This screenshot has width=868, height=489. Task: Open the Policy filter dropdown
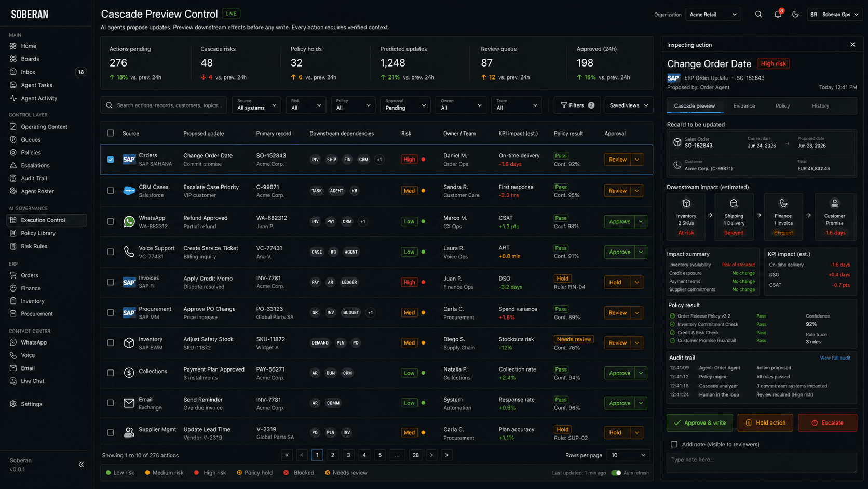point(353,105)
